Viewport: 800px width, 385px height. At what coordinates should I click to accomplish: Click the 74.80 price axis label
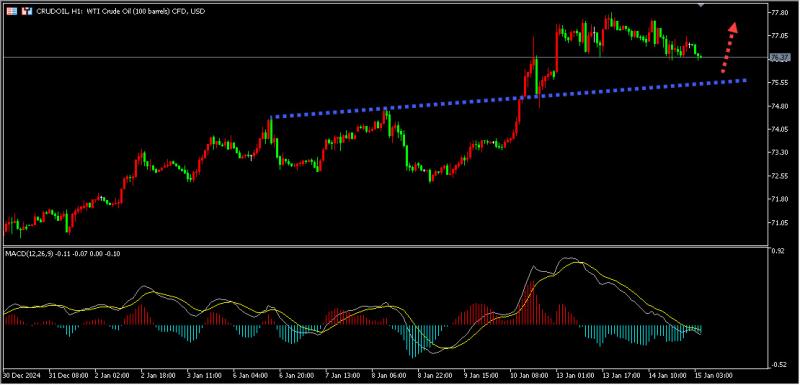[779, 106]
